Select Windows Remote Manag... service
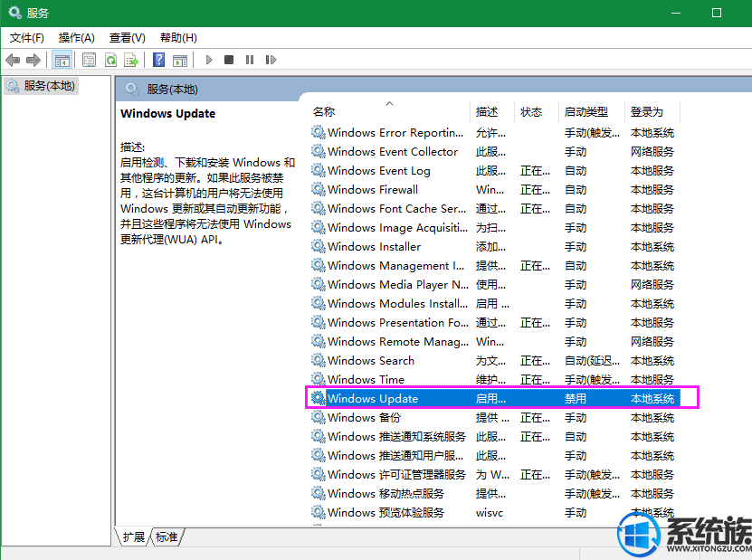This screenshot has width=752, height=560. click(x=398, y=341)
